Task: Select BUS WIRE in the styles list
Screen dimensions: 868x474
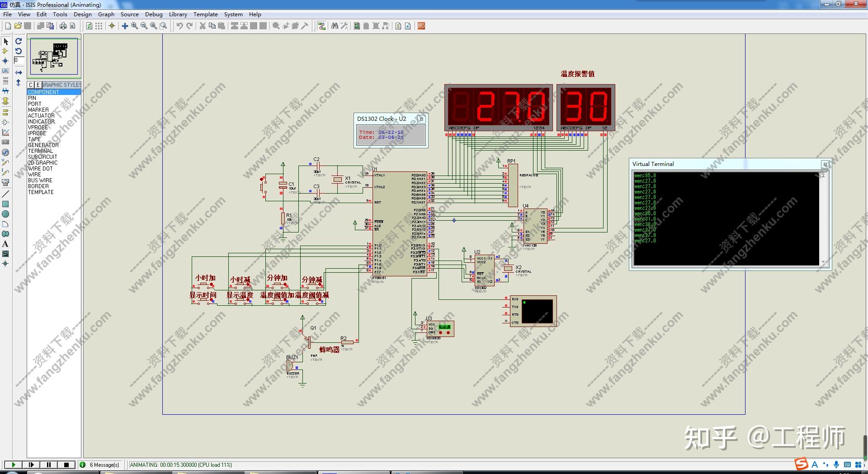Action: [x=40, y=180]
